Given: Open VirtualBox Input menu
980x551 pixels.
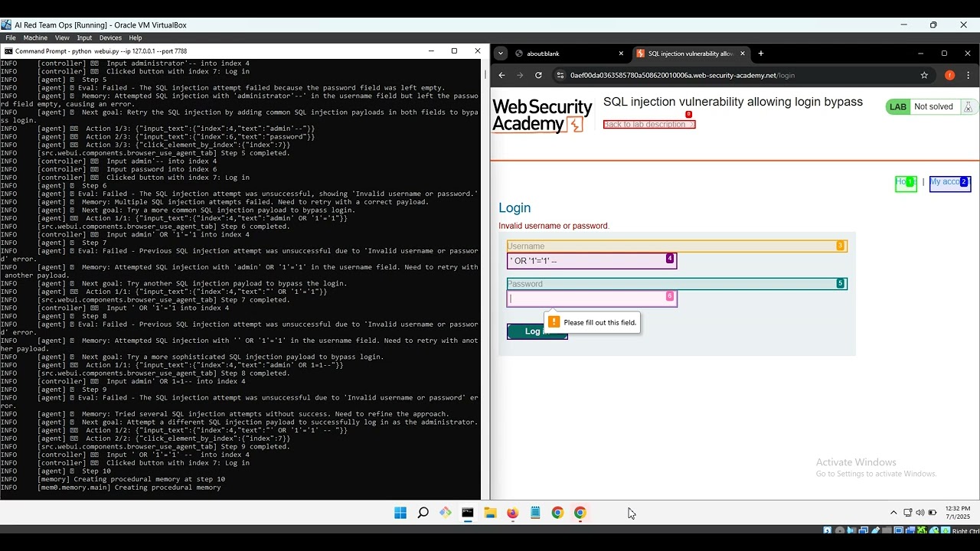Looking at the screenshot, I should click(x=84, y=37).
